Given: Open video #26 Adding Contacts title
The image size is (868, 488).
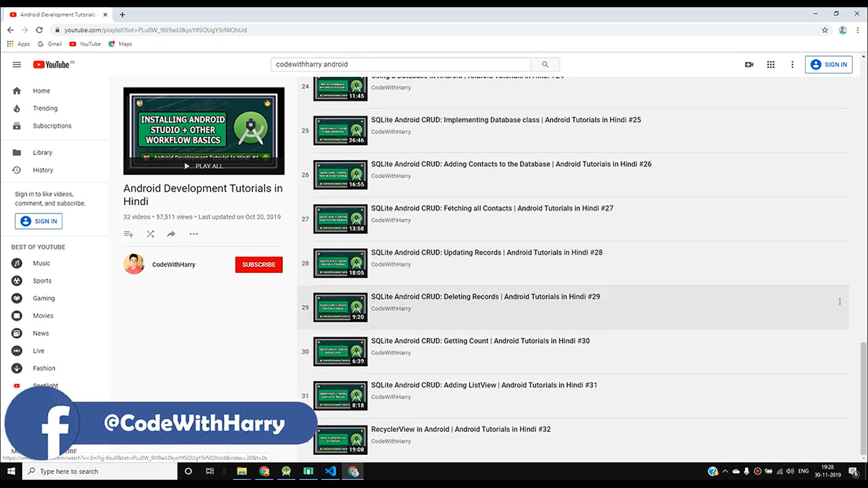Looking at the screenshot, I should tap(511, 164).
